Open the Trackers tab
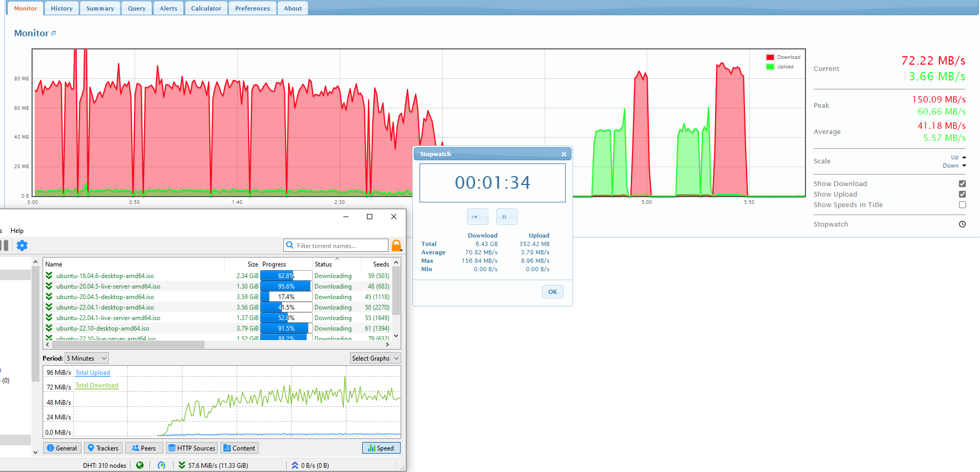 pyautogui.click(x=103, y=448)
